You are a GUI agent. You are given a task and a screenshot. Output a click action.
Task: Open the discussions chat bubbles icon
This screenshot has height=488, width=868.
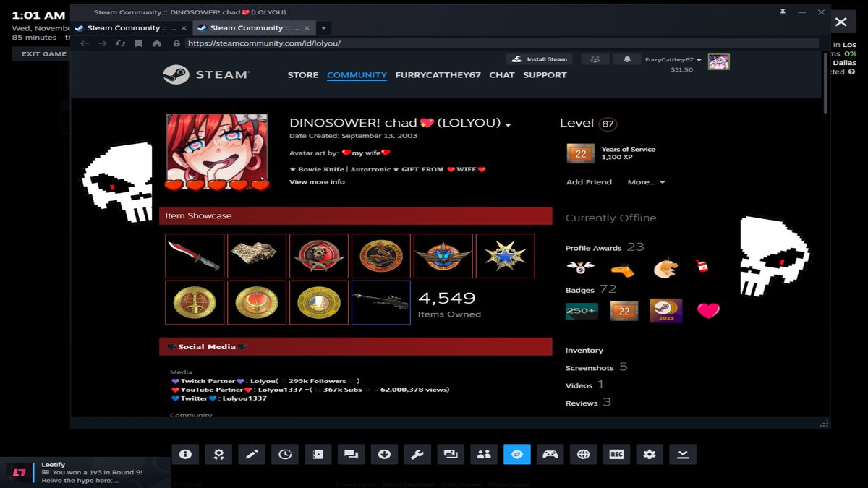coord(351,454)
